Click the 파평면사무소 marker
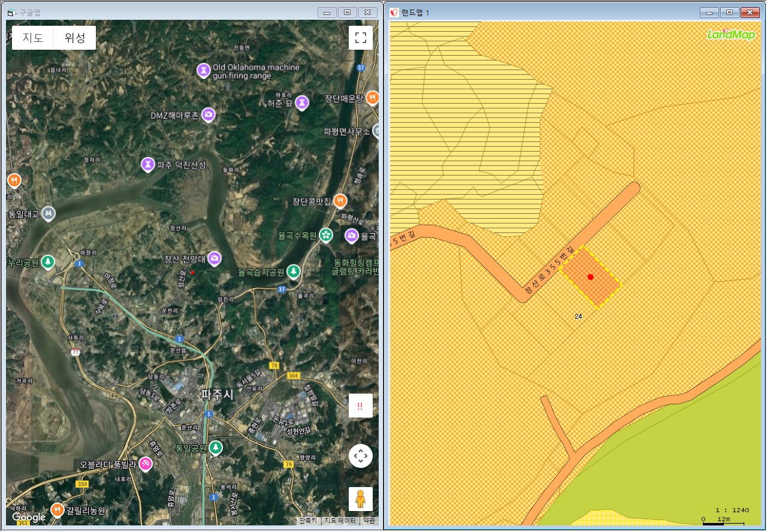Viewport: 767px width, 532px height. (376, 130)
